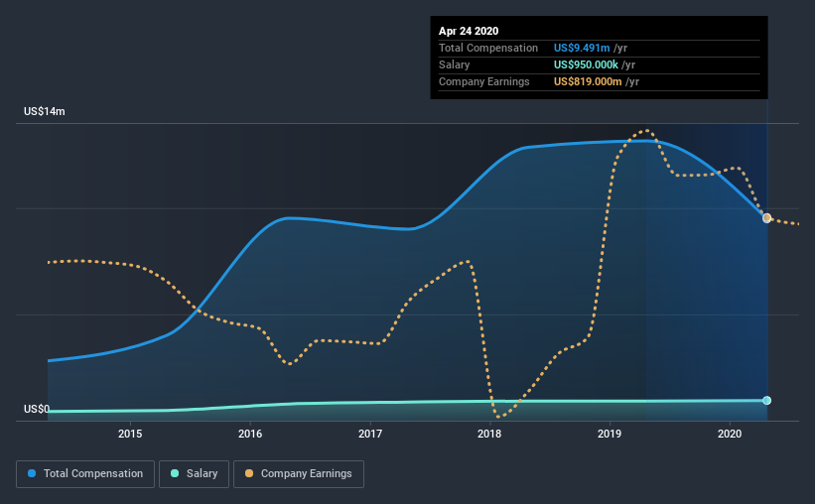Click the 2017 x-axis label
Viewport: 815px width, 504px height.
[x=370, y=434]
